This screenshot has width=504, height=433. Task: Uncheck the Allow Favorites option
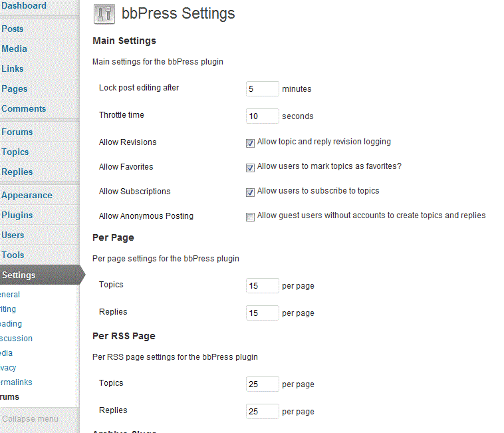click(x=251, y=168)
